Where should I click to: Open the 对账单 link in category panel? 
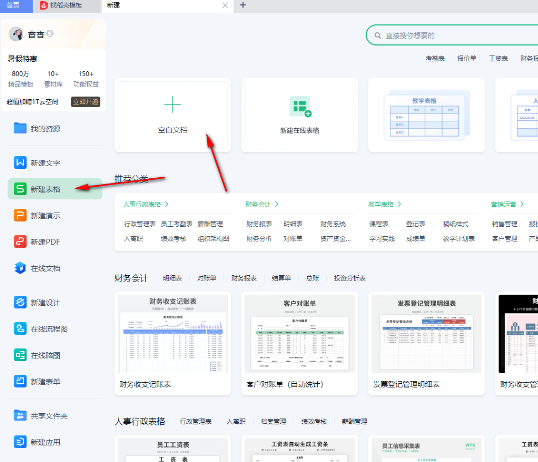click(293, 239)
